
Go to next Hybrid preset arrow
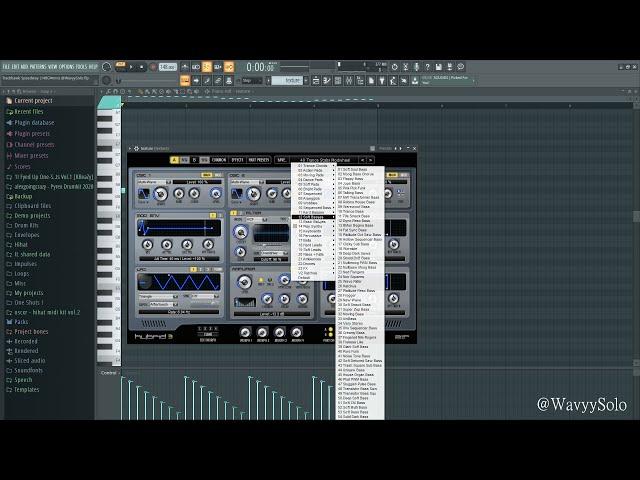click(370, 160)
